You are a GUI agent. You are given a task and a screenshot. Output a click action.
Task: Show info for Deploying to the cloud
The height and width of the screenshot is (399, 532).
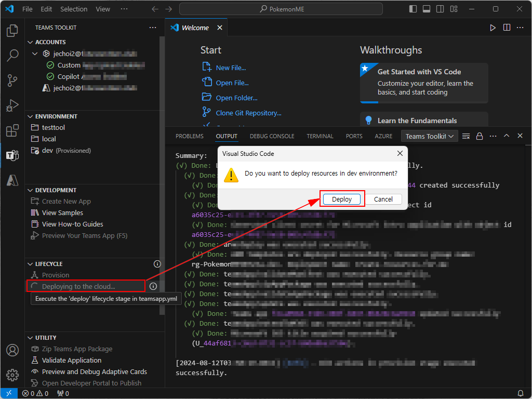(x=153, y=286)
